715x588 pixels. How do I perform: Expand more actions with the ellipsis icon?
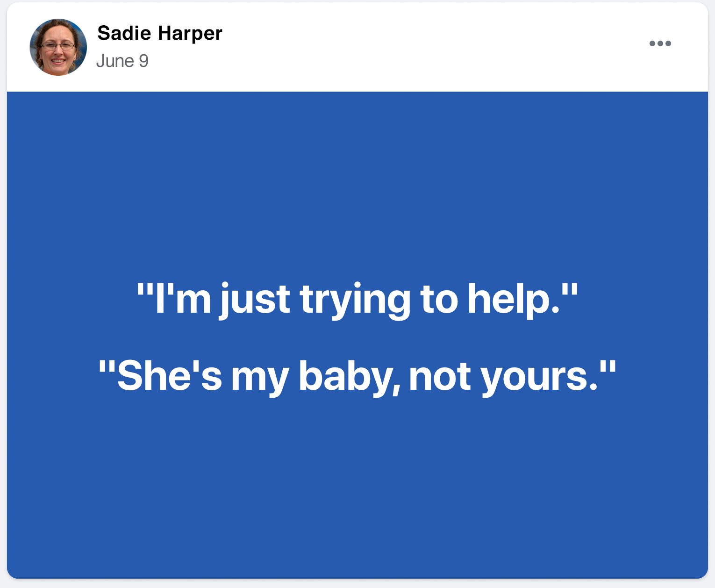[660, 43]
